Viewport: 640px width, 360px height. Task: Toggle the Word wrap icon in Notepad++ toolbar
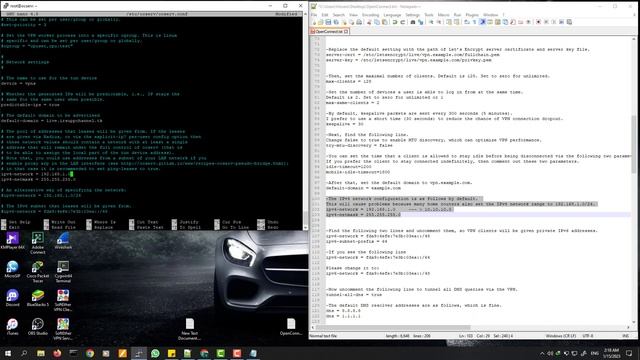[x=467, y=22]
